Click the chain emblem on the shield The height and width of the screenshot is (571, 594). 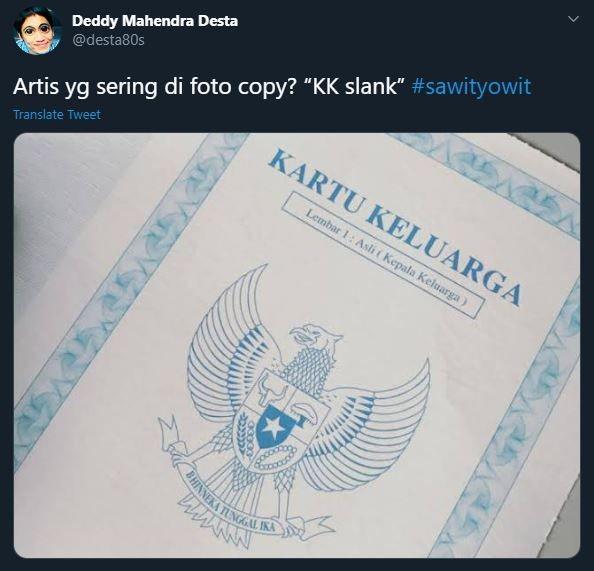[275, 458]
